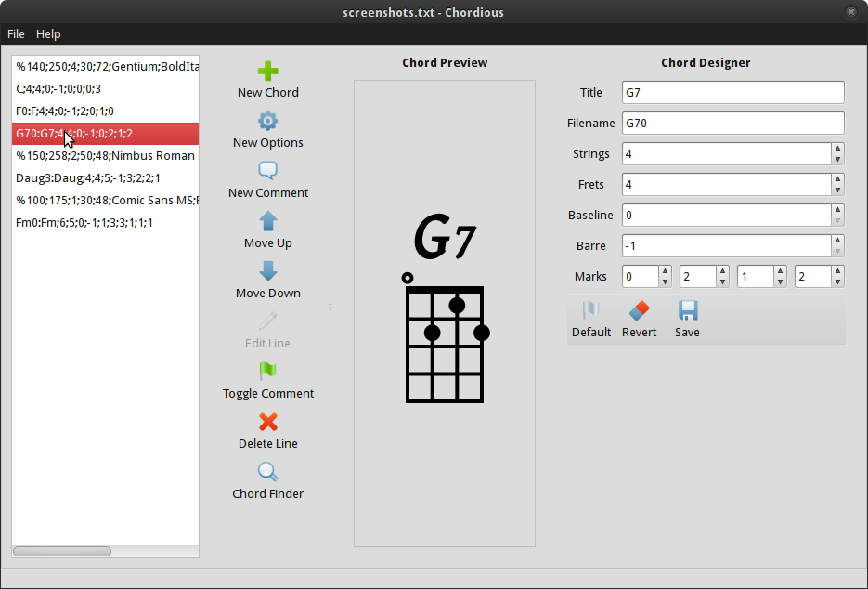Open the File menu
This screenshot has height=589, width=868.
click(16, 33)
